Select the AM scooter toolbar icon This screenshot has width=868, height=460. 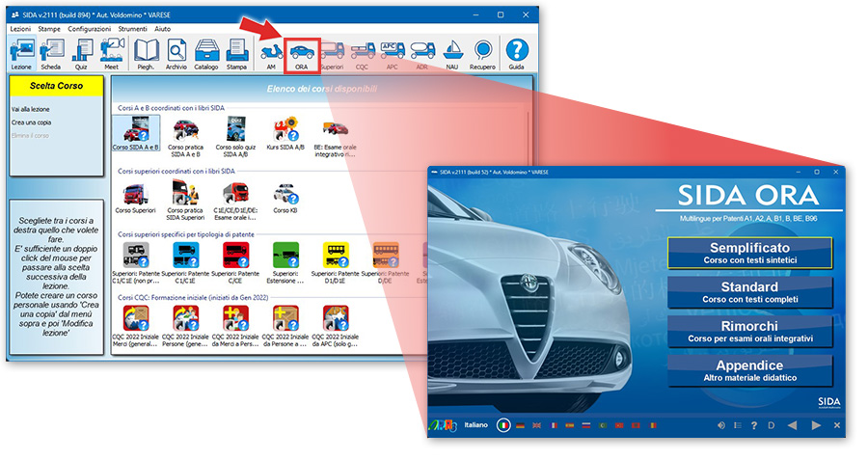pyautogui.click(x=272, y=54)
